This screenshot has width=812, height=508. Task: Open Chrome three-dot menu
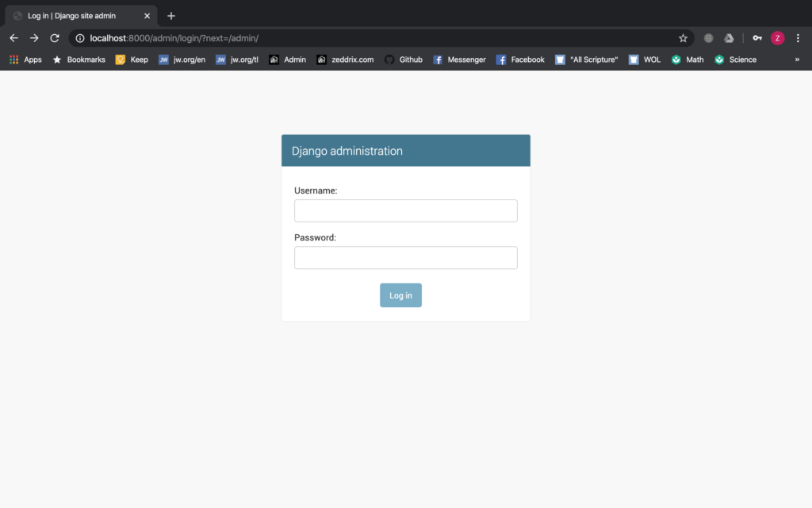[x=798, y=38]
